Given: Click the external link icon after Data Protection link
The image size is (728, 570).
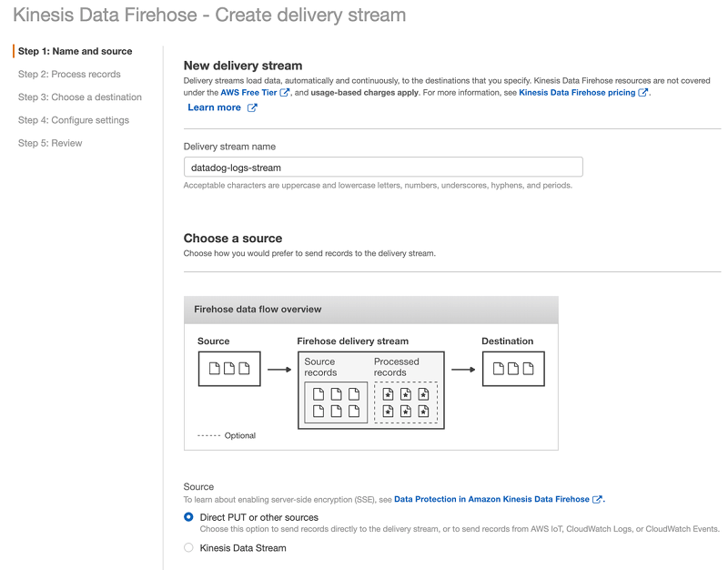Looking at the screenshot, I should tap(598, 499).
